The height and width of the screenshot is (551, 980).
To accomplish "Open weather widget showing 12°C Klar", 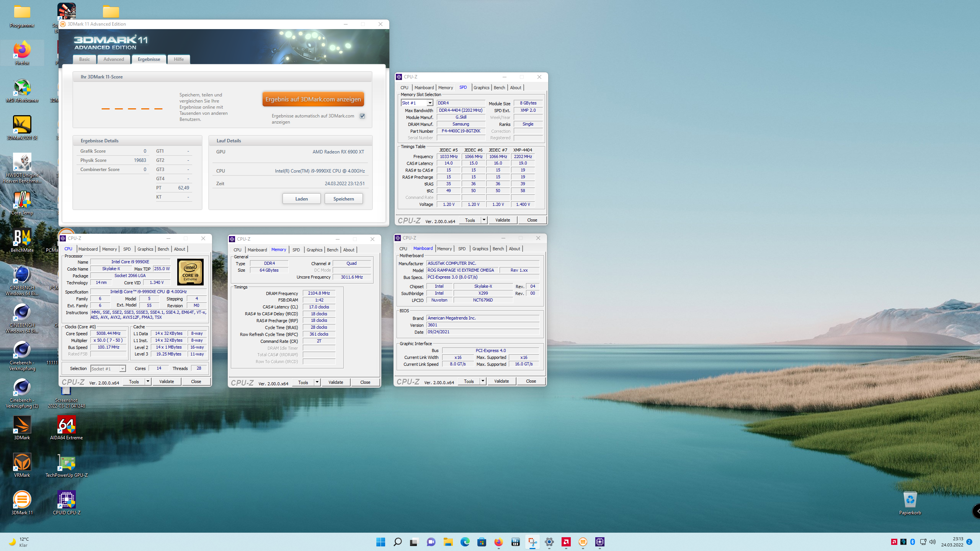I will 19,542.
